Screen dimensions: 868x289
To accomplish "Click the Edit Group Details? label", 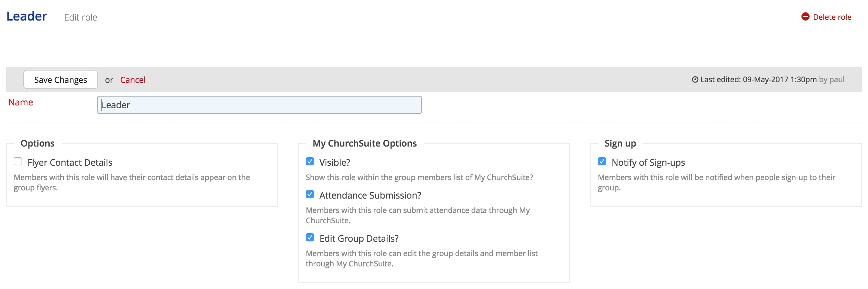I will coord(359,238).
